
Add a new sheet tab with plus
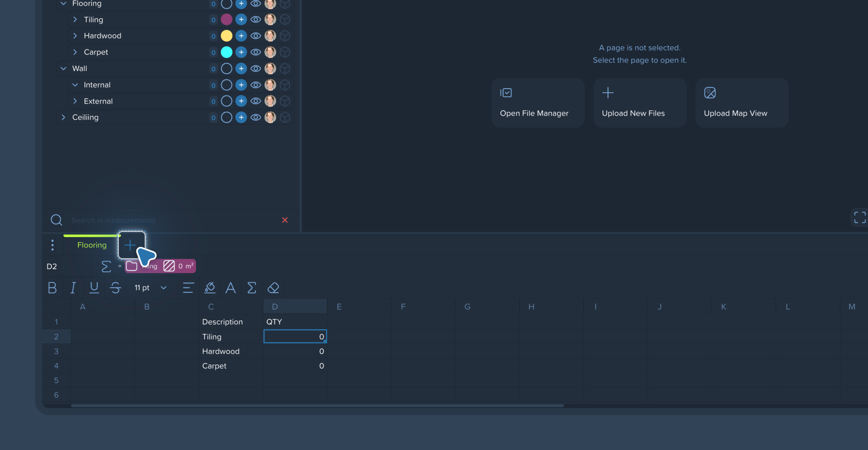pos(130,245)
